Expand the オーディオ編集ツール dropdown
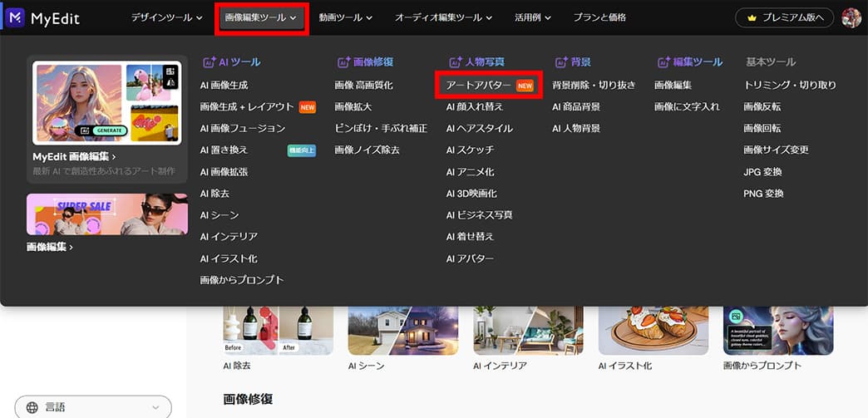The height and width of the screenshot is (418, 868). (x=443, y=17)
